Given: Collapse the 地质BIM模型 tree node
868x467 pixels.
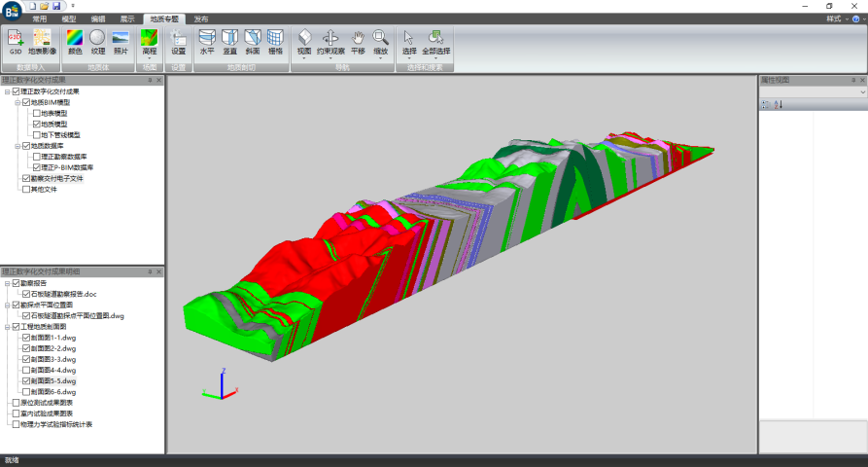Looking at the screenshot, I should click(17, 102).
